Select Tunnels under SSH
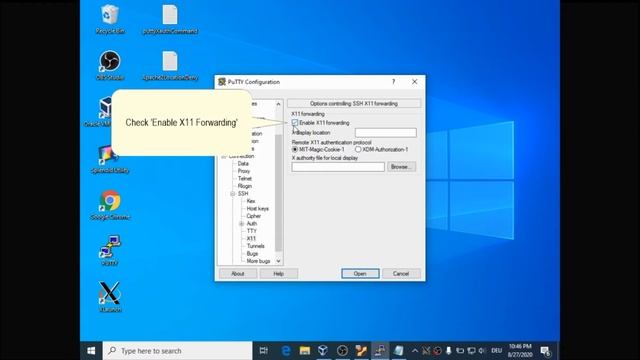This screenshot has width=640, height=360. [256, 246]
